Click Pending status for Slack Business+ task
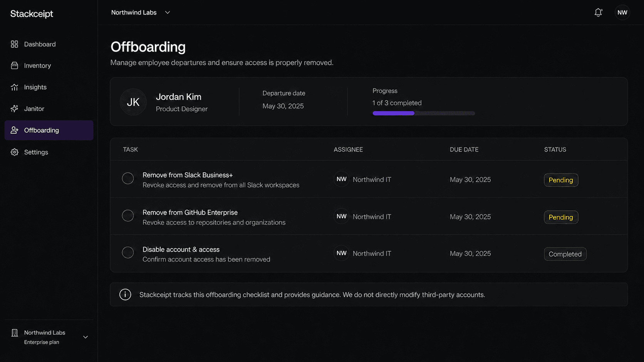Screen dimensions: 644x362 (561, 180)
